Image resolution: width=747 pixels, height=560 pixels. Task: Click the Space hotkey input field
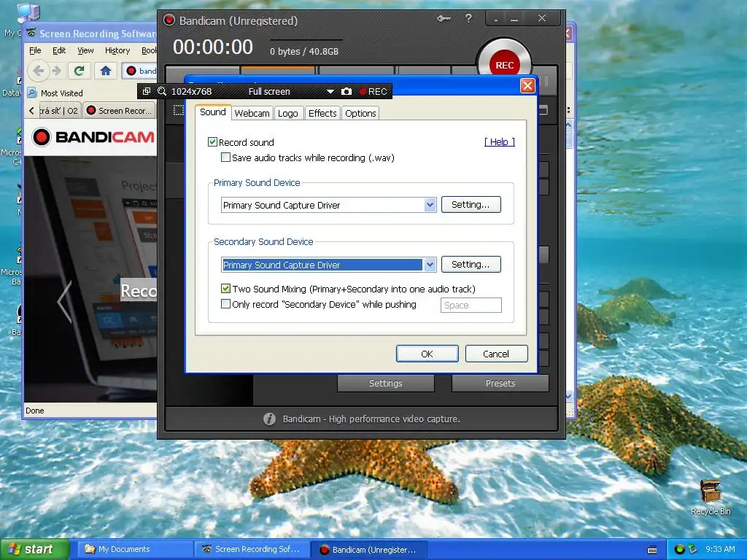471,306
